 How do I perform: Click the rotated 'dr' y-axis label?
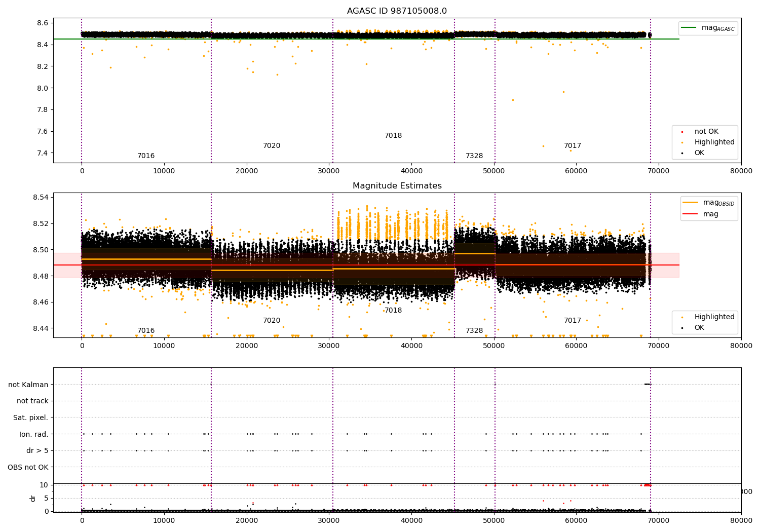click(33, 498)
